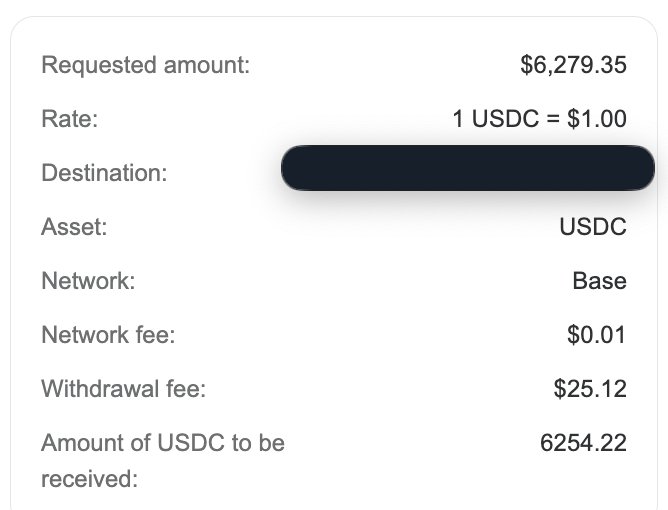
Task: Select the $0.01 network fee value
Action: (x=596, y=335)
